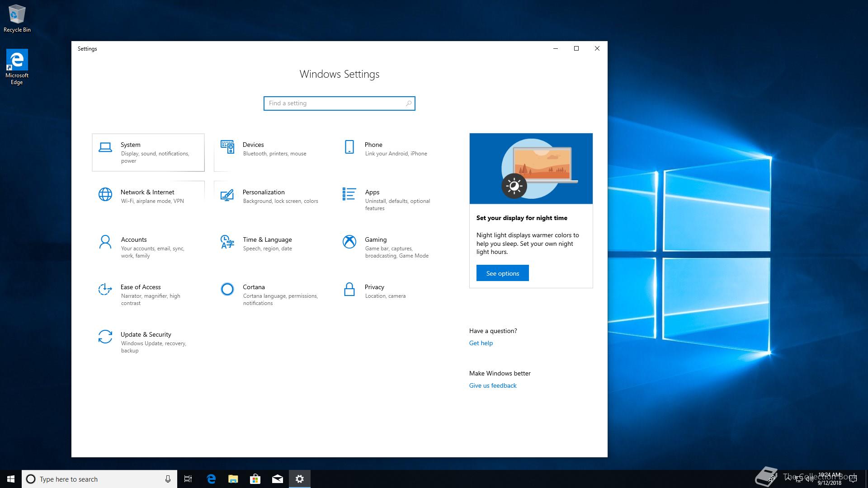Image resolution: width=868 pixels, height=488 pixels.
Task: Maximize the Settings window
Action: [x=576, y=48]
